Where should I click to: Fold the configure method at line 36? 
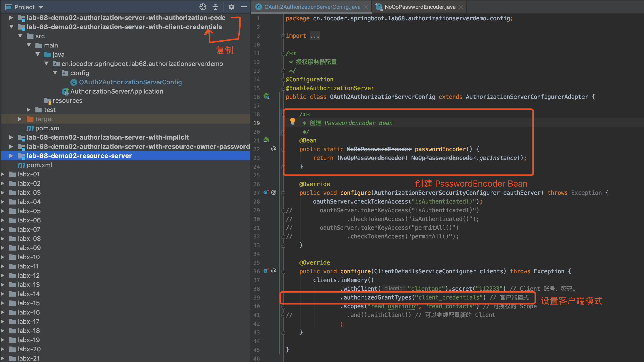(283, 271)
